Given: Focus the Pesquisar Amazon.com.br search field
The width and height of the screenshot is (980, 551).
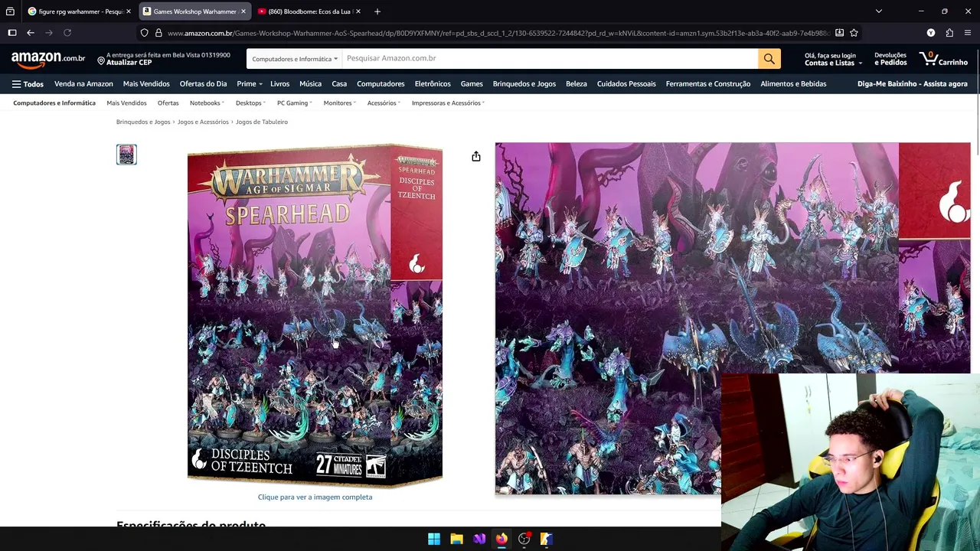Looking at the screenshot, I should click(550, 59).
